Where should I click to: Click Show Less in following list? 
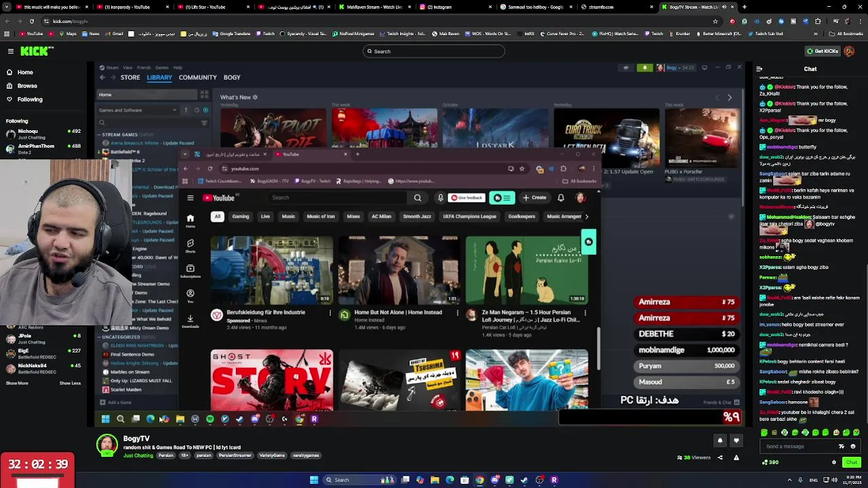click(x=70, y=383)
